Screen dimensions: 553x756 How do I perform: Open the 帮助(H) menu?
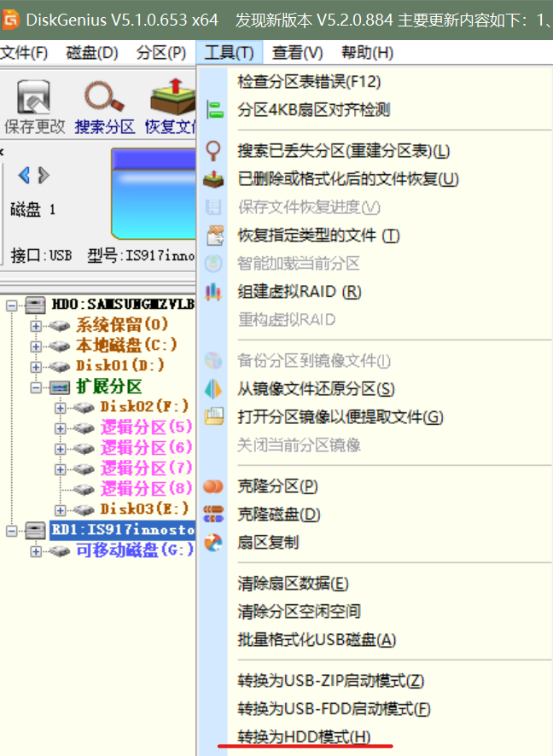(367, 52)
